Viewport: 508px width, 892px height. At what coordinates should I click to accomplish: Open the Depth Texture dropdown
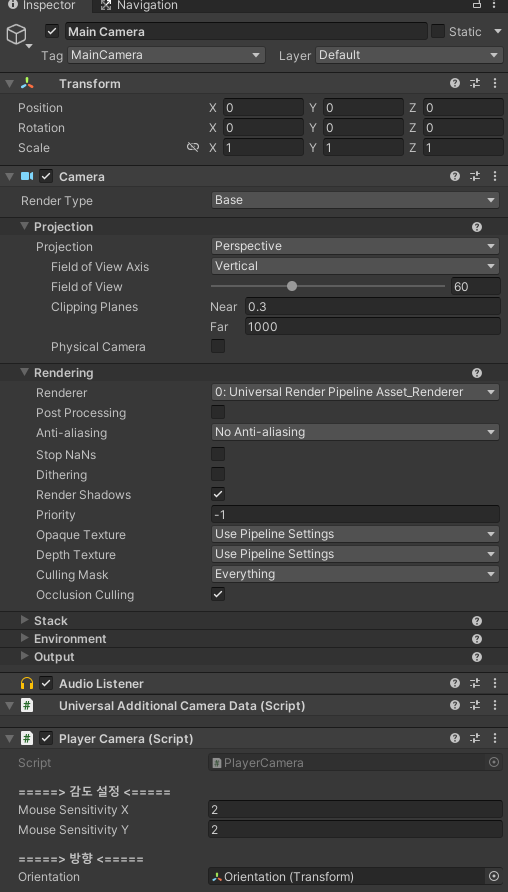click(x=355, y=554)
